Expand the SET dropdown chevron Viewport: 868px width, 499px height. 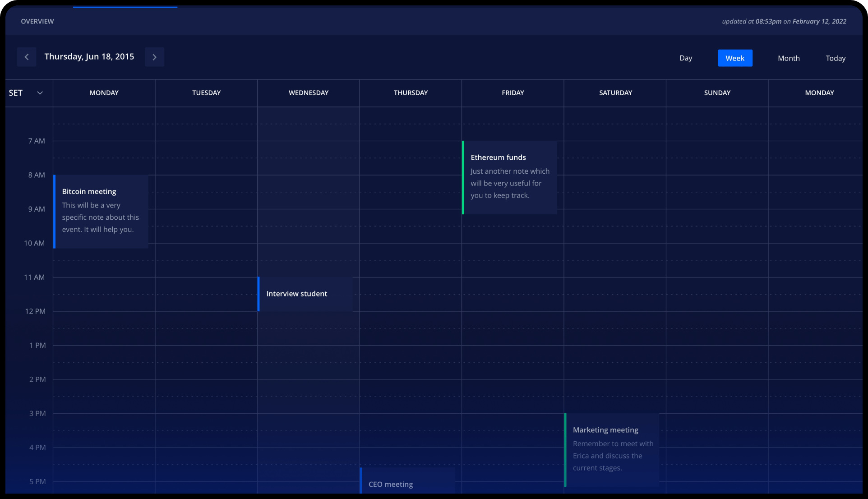coord(40,93)
